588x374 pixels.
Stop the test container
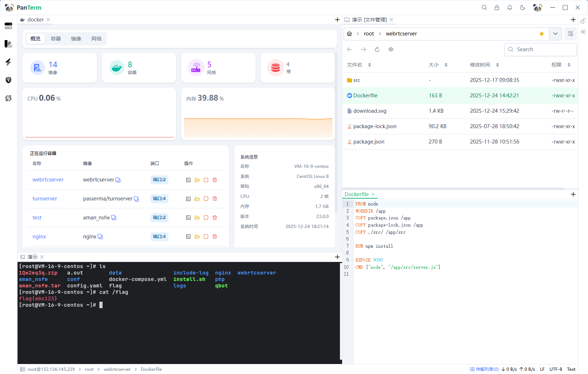tap(206, 218)
